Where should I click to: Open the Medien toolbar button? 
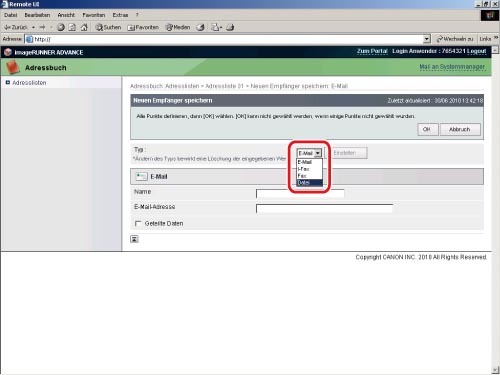pos(178,27)
